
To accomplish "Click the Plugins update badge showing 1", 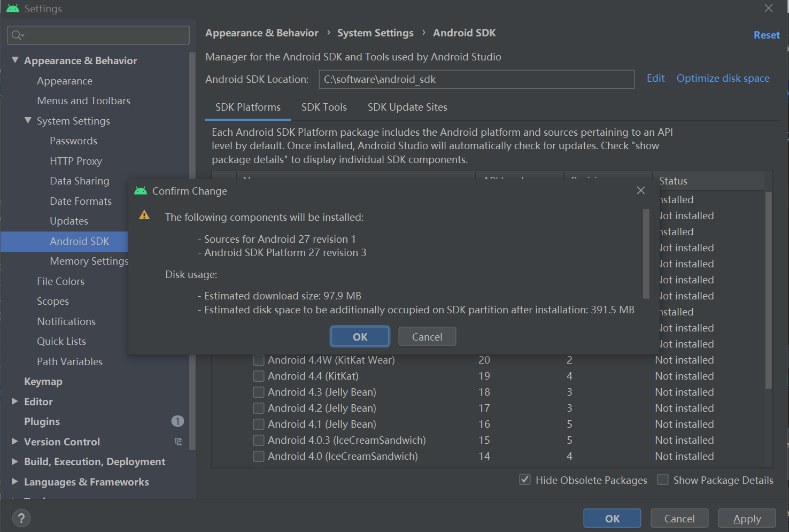I will 177,421.
